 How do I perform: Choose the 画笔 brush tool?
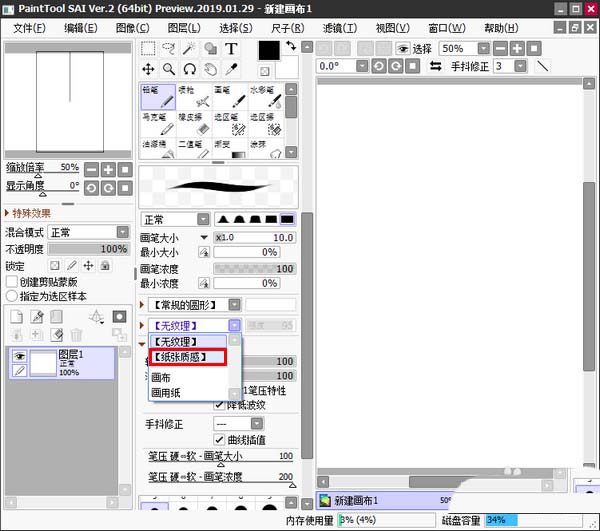[230, 97]
